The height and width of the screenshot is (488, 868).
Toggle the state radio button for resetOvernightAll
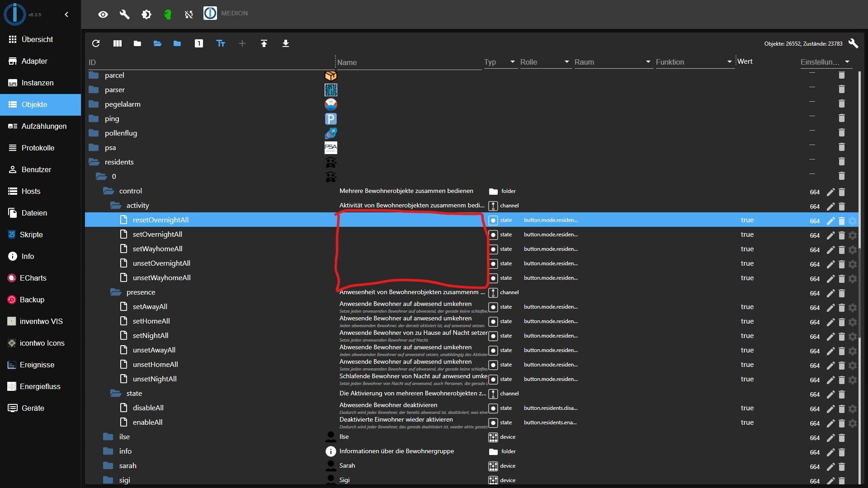coord(493,219)
